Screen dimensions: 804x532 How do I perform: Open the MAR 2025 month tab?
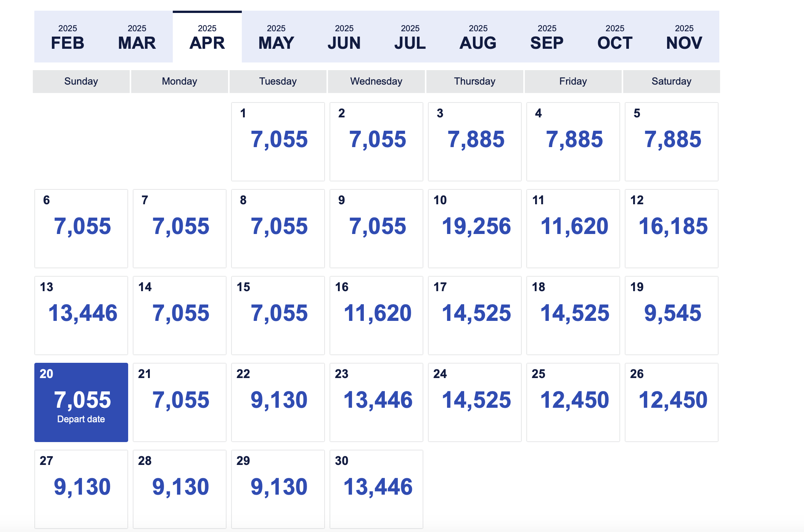[137, 37]
